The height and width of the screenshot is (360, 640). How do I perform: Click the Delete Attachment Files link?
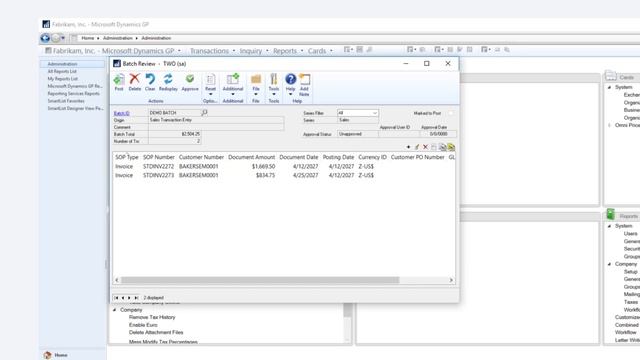coord(156,333)
